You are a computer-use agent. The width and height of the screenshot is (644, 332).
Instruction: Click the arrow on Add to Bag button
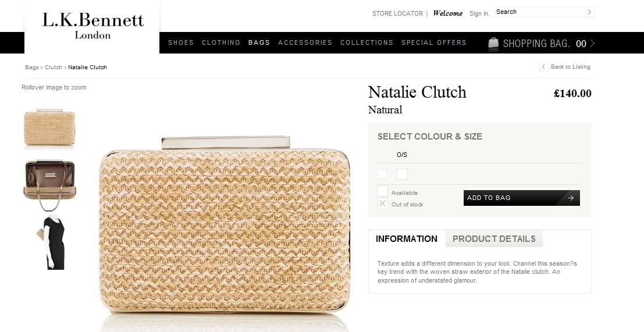tap(571, 198)
